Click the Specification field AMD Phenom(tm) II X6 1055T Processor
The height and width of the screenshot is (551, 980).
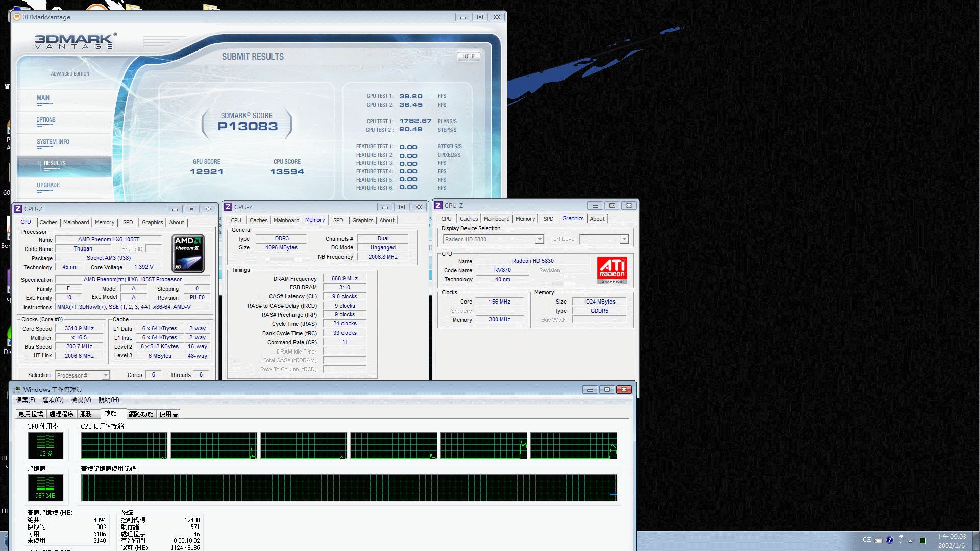point(133,280)
